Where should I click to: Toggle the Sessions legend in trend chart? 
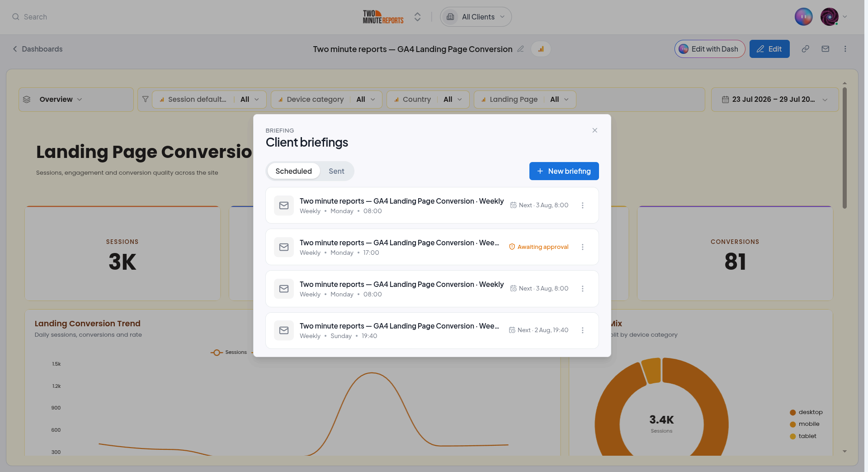pos(229,353)
